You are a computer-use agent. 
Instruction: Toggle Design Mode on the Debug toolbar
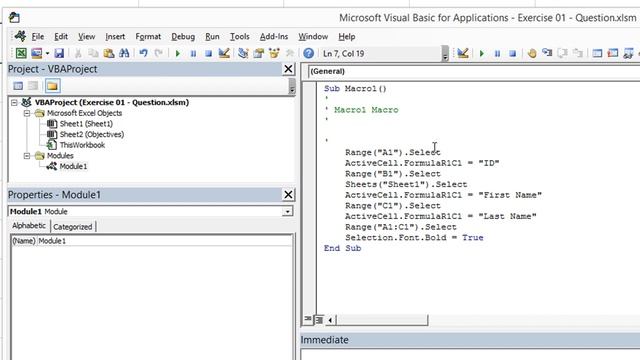pos(462,53)
